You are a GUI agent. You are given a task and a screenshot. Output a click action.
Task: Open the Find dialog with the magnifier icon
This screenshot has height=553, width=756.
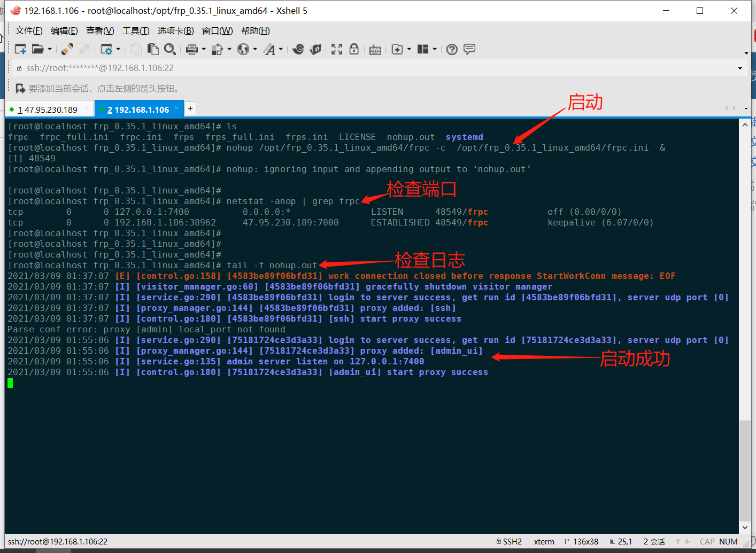171,49
